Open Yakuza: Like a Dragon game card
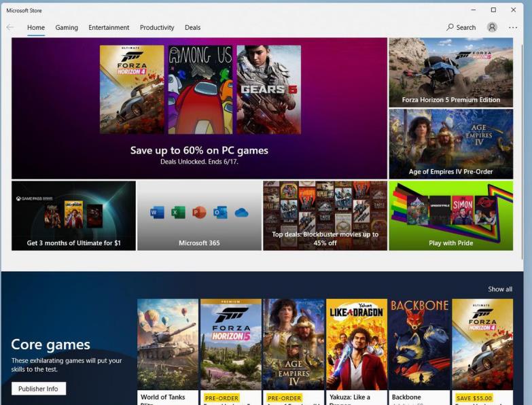Viewport: 532px width, 405px height. (x=357, y=352)
